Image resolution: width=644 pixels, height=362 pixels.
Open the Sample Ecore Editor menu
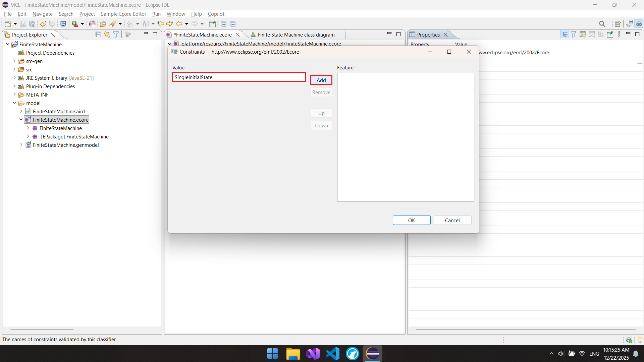[x=123, y=14]
